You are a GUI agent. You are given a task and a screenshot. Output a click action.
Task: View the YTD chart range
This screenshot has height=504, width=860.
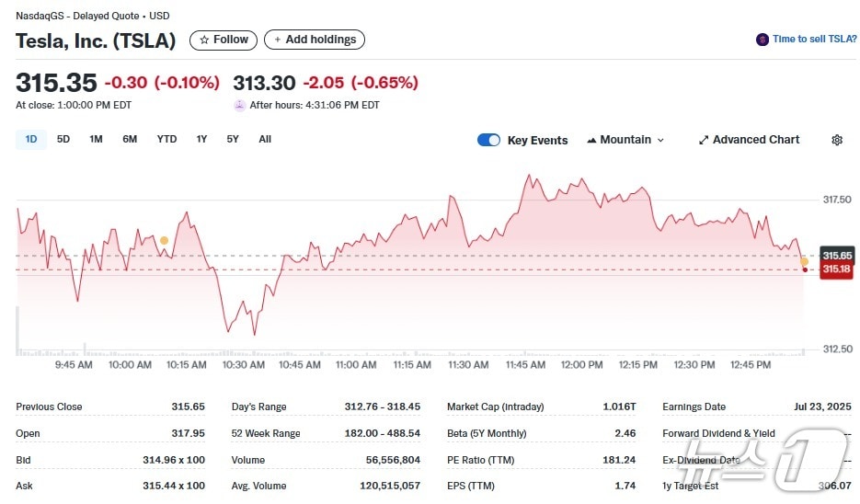point(166,140)
